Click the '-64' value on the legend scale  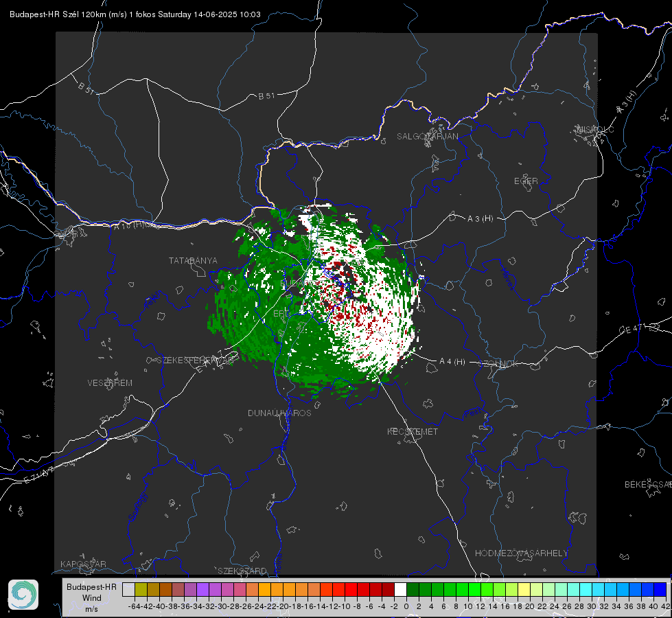tap(135, 606)
